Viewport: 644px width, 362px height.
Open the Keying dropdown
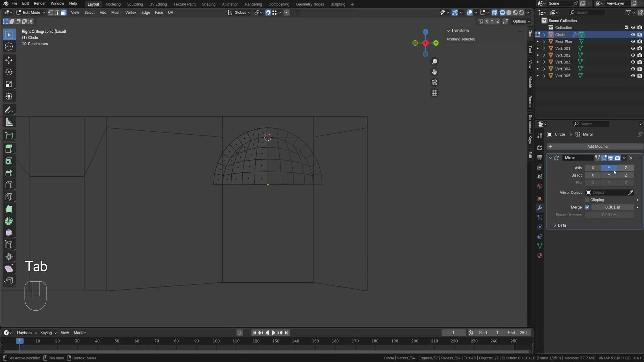point(48,333)
